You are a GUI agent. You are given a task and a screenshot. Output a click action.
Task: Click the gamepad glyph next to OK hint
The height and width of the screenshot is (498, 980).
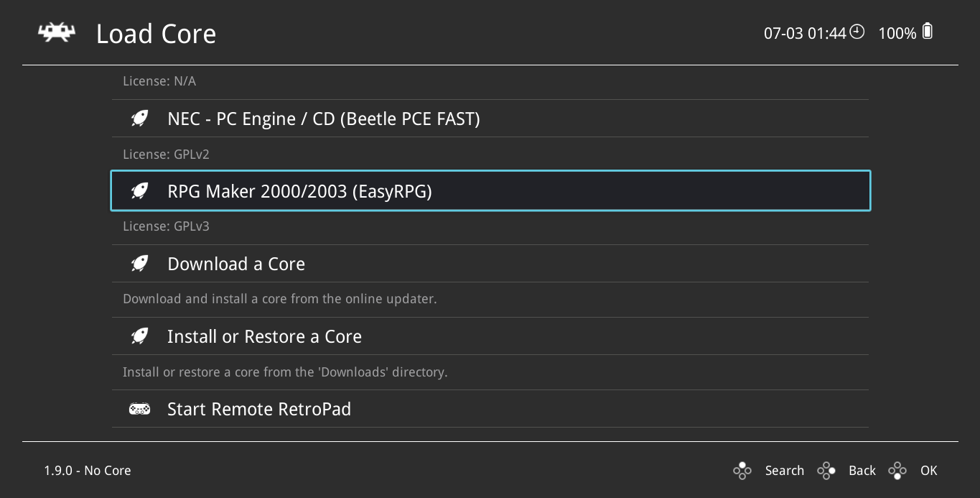point(897,470)
